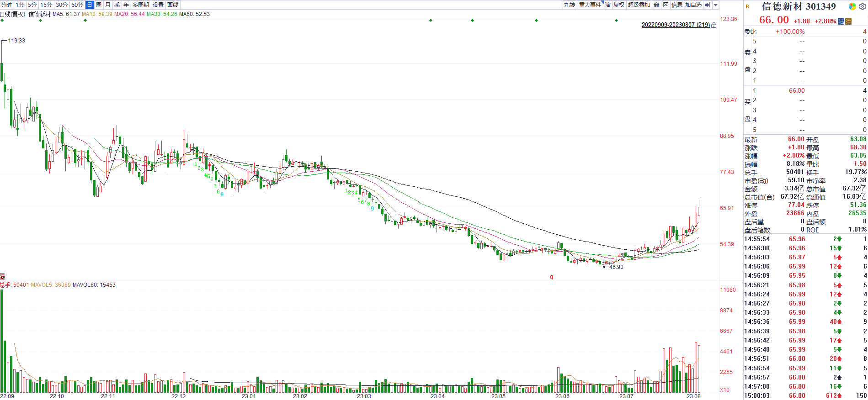Click the lock icon beside the date range

click(x=714, y=26)
